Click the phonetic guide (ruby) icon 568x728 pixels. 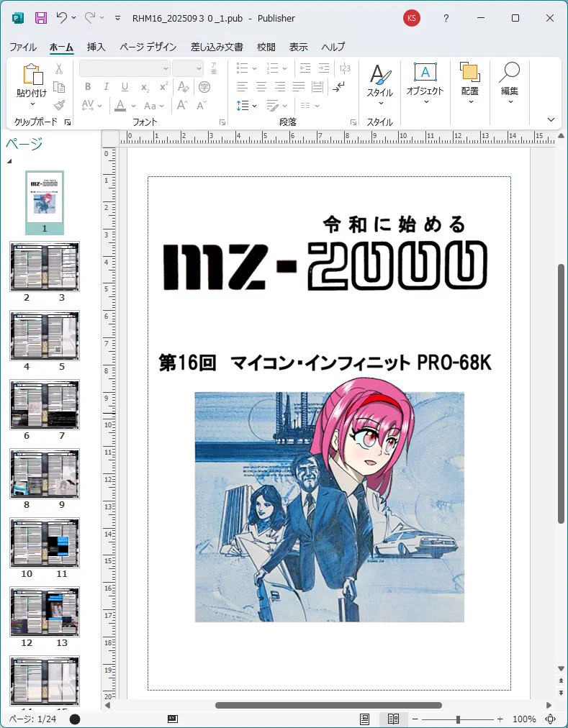[x=214, y=69]
